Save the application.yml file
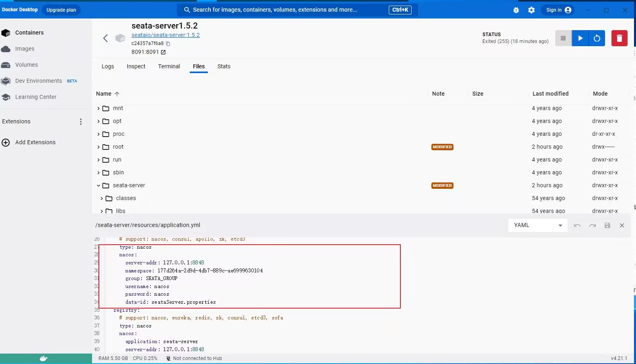Screen dimensions: 636x364 click(x=607, y=225)
